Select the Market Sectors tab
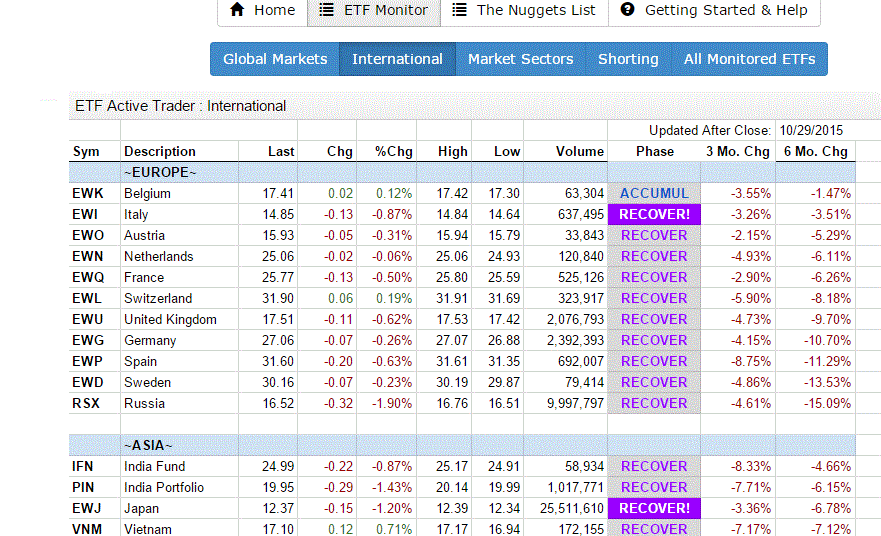This screenshot has height=536, width=881. pos(520,59)
